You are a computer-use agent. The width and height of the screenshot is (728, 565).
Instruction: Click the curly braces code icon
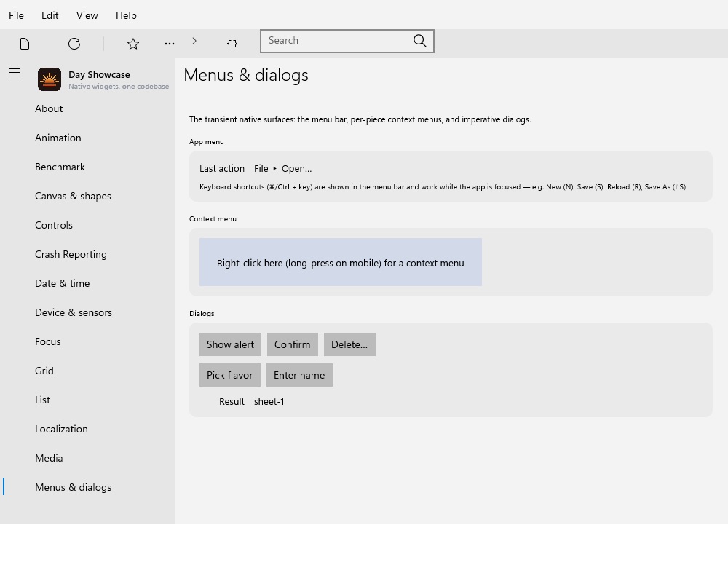click(x=232, y=44)
